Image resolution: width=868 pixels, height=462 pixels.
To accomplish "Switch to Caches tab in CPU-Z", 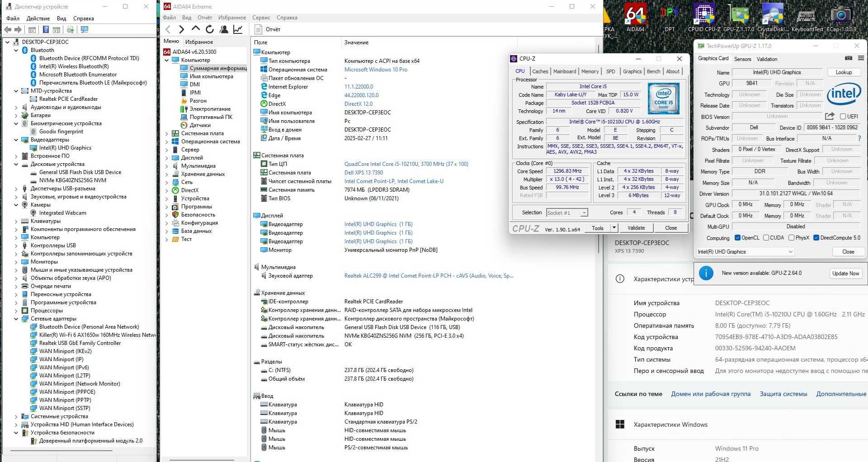I will point(540,71).
